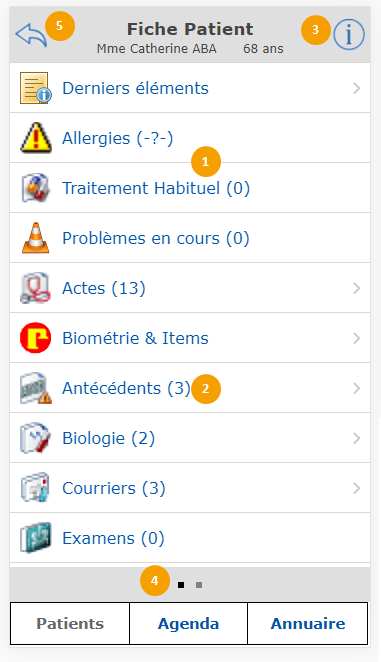Image resolution: width=381 pixels, height=662 pixels.
Task: Open the patient info circle icon
Action: pos(348,35)
